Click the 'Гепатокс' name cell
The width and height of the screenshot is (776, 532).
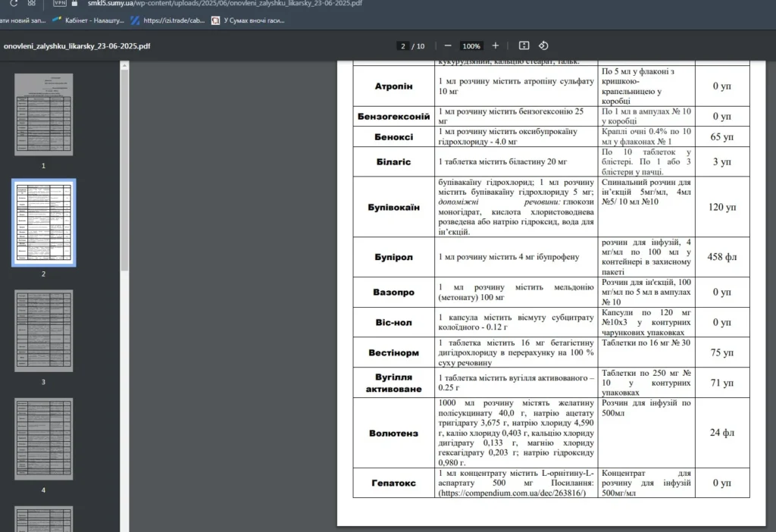pos(393,483)
